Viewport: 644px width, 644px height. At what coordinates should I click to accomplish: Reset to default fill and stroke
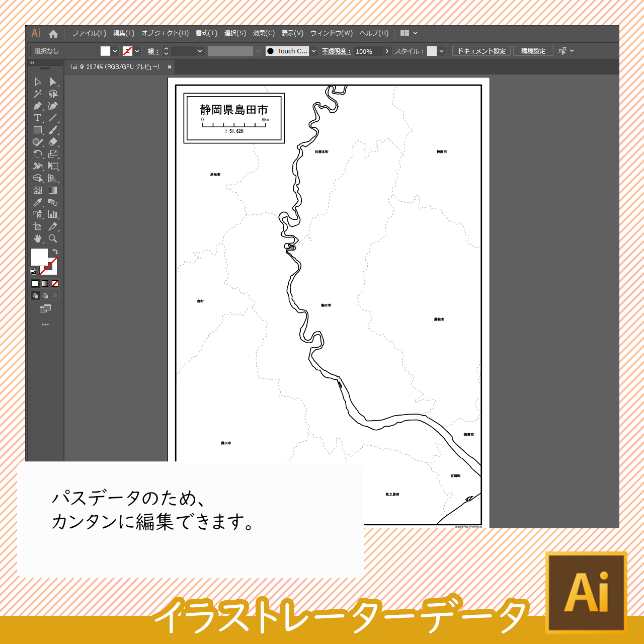[33, 272]
